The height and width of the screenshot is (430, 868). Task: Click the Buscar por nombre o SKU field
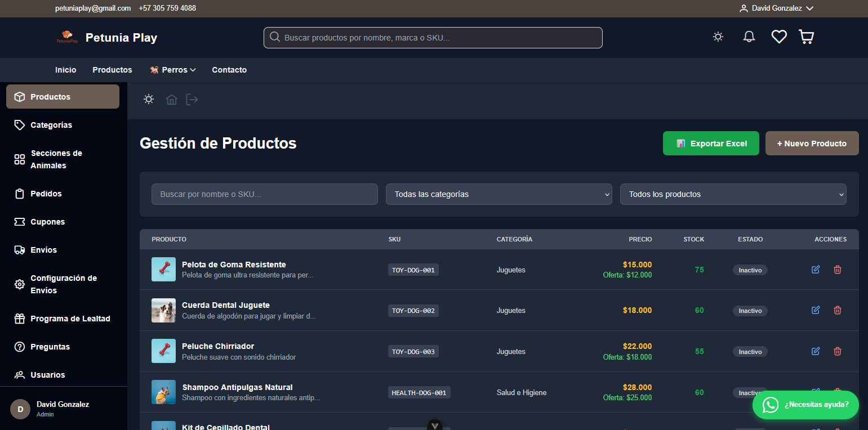(x=264, y=194)
